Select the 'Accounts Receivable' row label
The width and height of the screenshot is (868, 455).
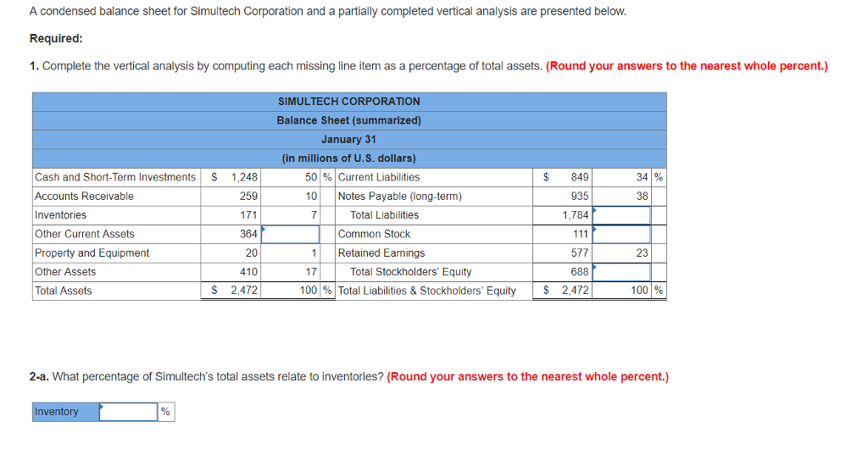point(84,196)
